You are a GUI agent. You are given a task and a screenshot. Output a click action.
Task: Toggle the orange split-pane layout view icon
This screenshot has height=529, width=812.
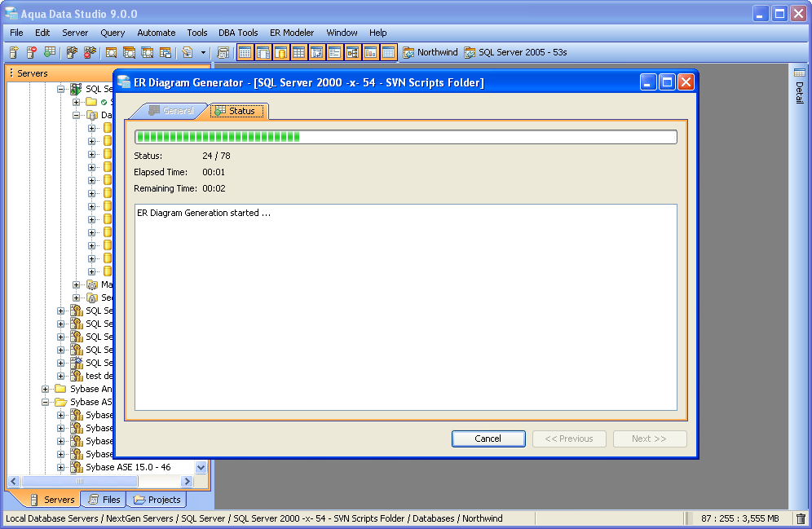(263, 52)
